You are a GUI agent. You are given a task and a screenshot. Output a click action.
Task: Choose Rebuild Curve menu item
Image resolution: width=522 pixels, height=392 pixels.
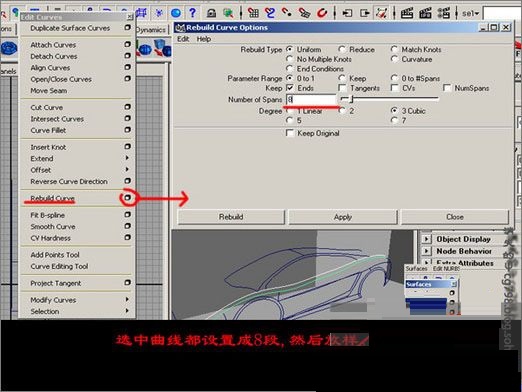point(52,198)
